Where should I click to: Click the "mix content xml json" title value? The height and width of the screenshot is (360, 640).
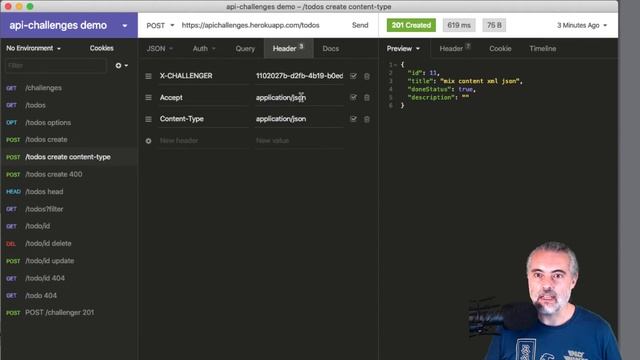click(x=481, y=81)
